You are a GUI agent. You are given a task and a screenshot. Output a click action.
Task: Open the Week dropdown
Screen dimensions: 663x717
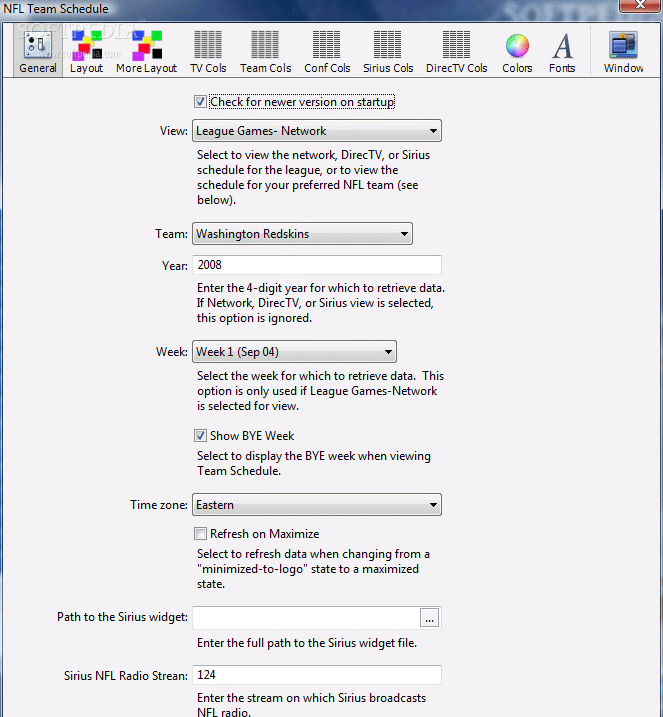tap(294, 352)
